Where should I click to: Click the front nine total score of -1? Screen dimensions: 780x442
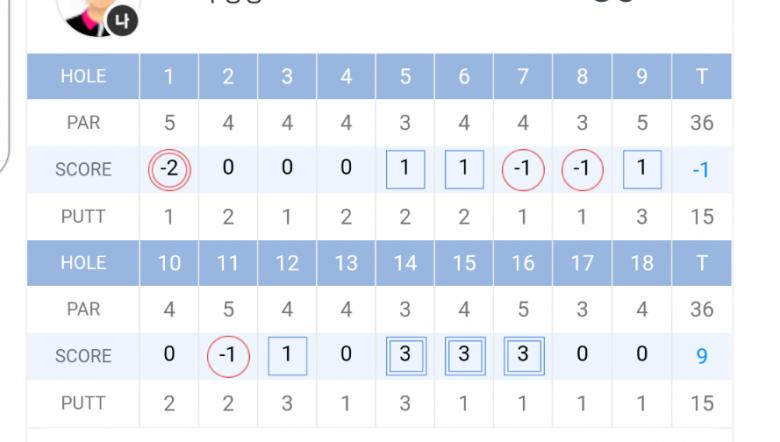701,170
